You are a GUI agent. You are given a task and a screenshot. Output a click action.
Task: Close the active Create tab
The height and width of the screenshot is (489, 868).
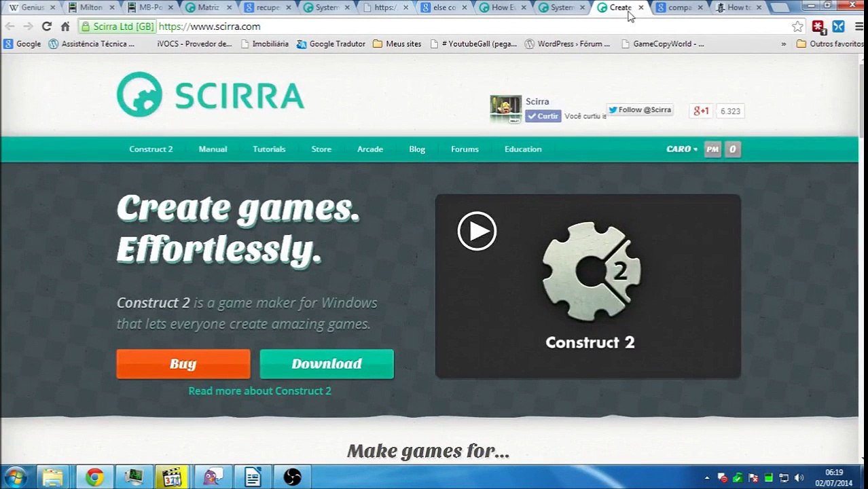640,7
